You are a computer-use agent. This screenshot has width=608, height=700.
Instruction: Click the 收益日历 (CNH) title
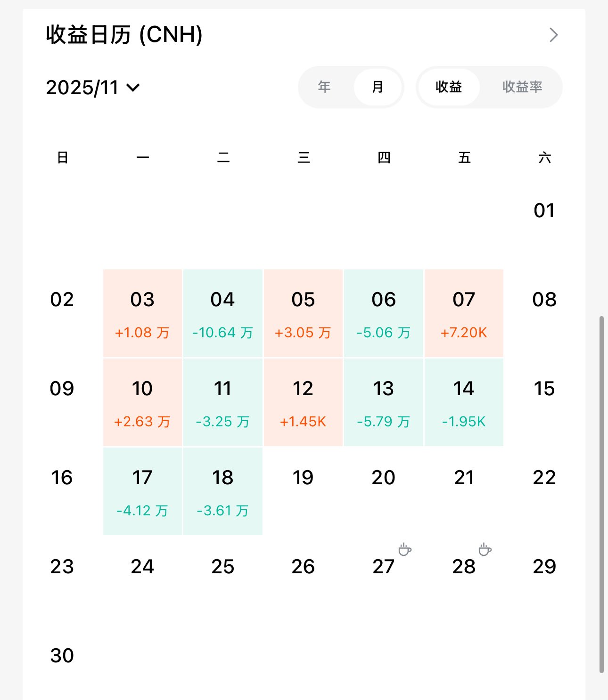pyautogui.click(x=124, y=35)
